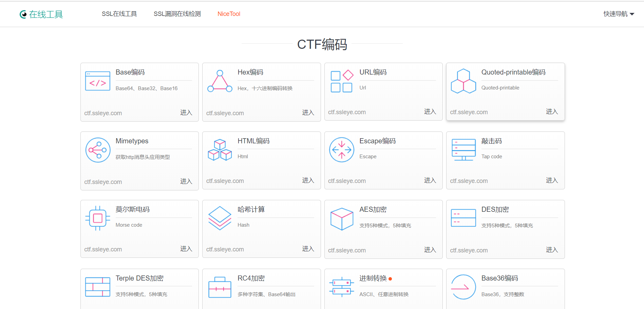Screen dimensions: 644x309
Task: Click 进入 on the URL编码 card
Action: [x=430, y=111]
